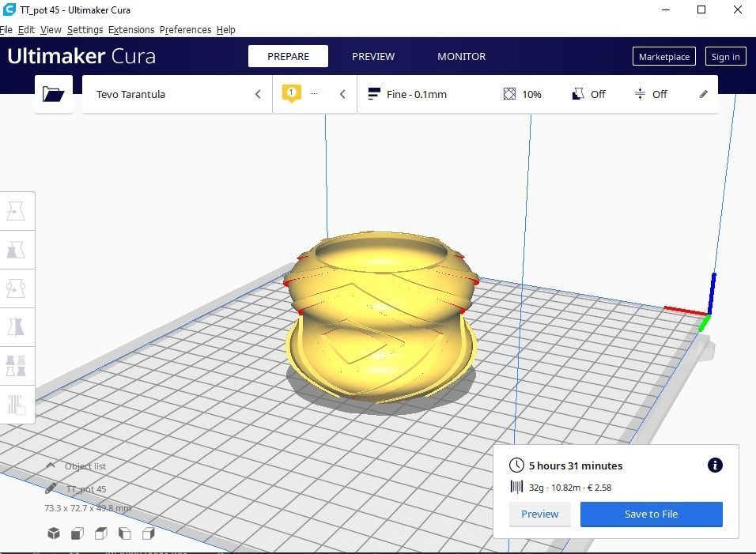756x554 pixels.
Task: Click the print time clock icon
Action: (516, 465)
